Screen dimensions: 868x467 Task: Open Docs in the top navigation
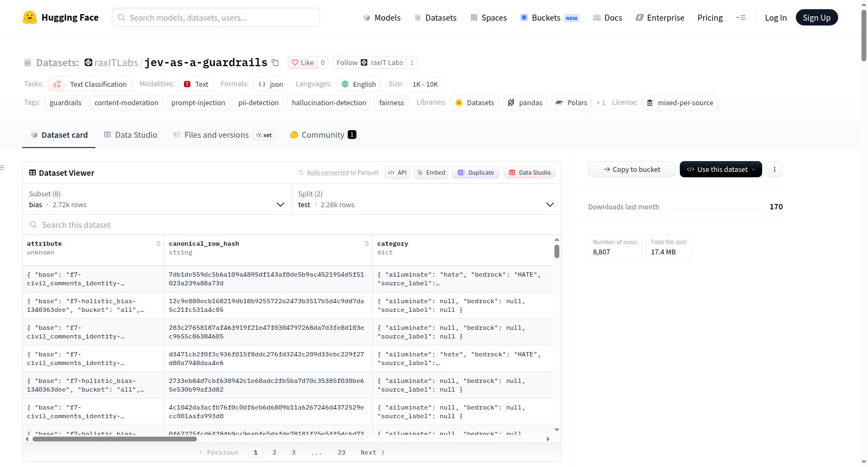click(608, 17)
